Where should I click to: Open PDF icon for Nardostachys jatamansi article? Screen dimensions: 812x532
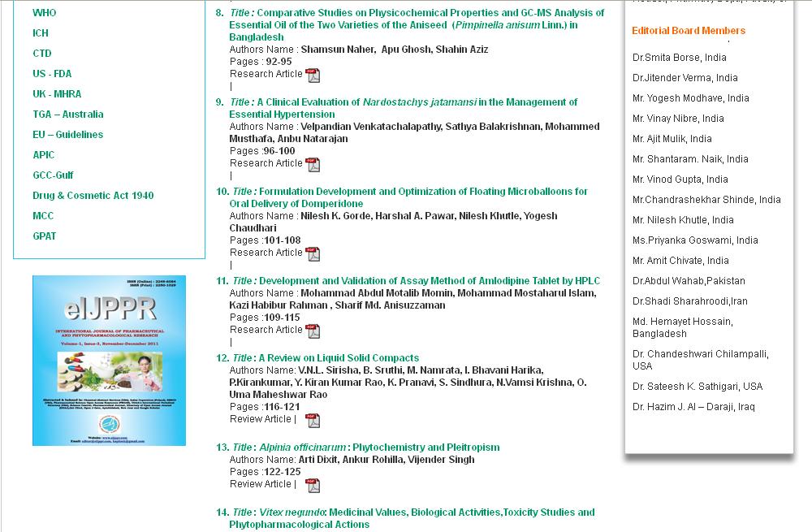tap(313, 165)
